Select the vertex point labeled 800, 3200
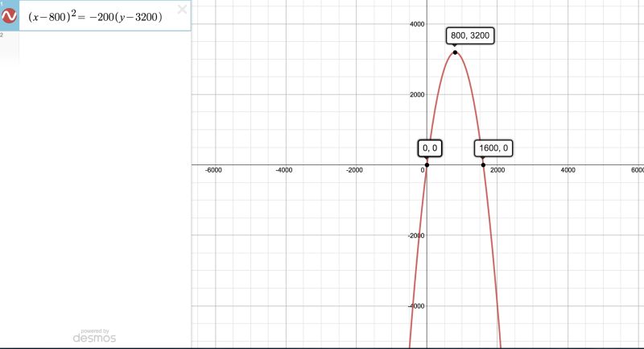The image size is (644, 349). pyautogui.click(x=455, y=52)
